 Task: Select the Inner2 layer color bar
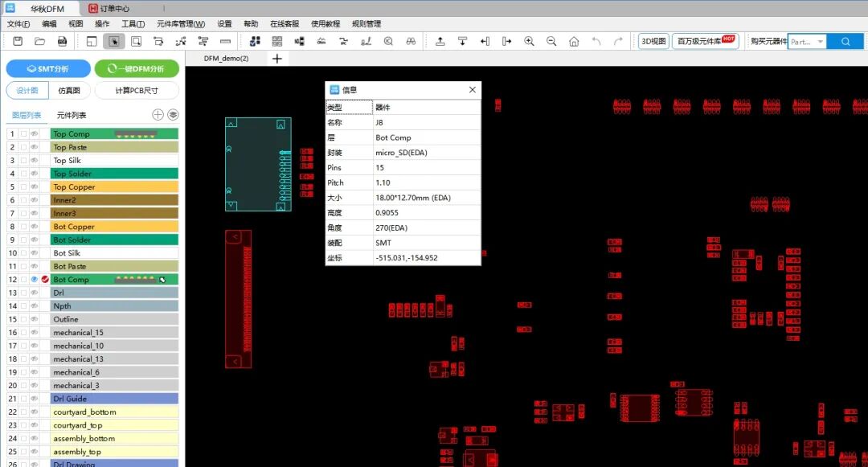coord(113,200)
